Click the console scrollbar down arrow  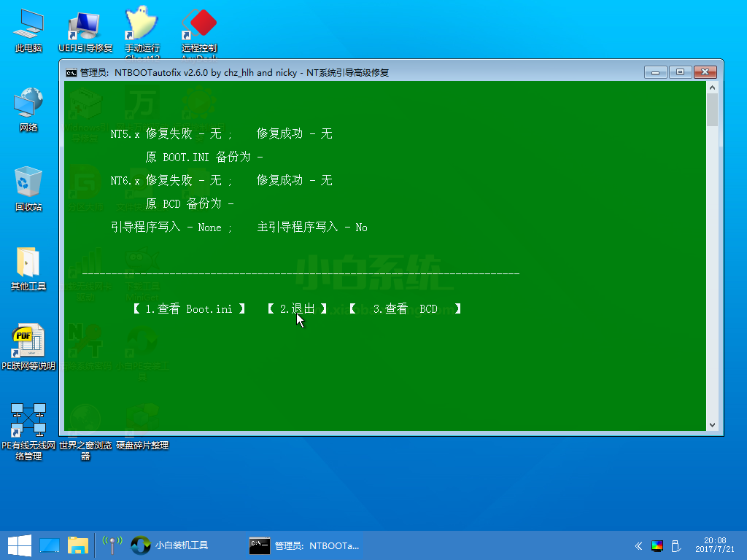tap(712, 424)
